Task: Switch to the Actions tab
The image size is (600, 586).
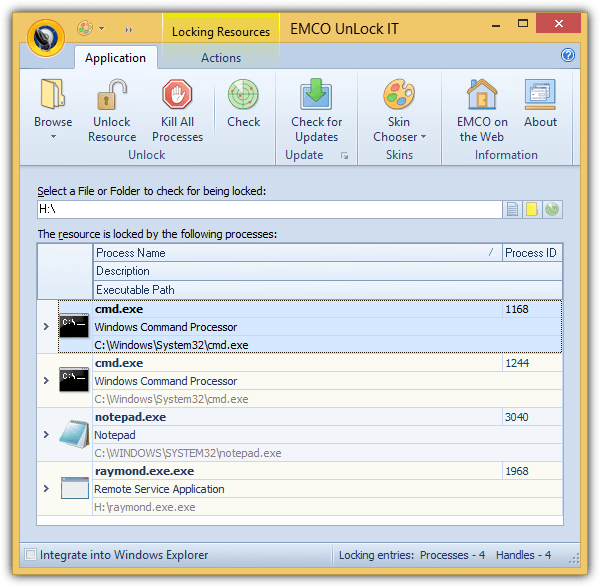Action: [x=221, y=58]
